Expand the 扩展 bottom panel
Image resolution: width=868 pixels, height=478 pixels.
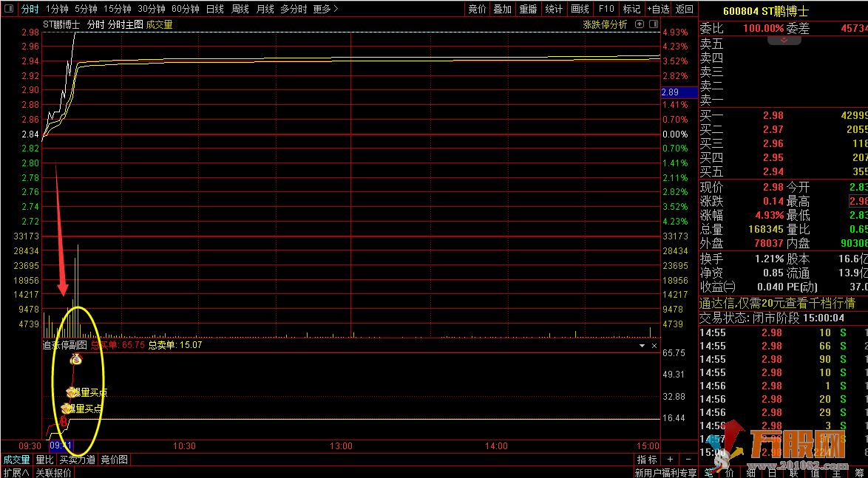[16, 473]
